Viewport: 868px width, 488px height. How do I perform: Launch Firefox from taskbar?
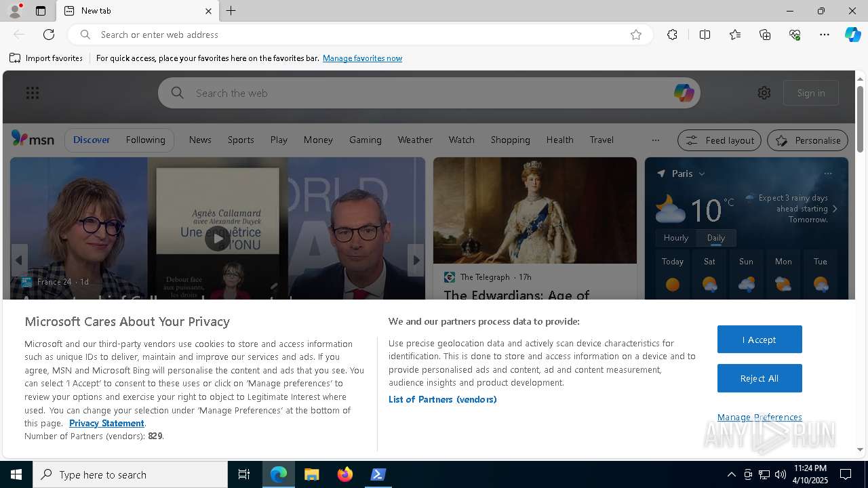(345, 474)
